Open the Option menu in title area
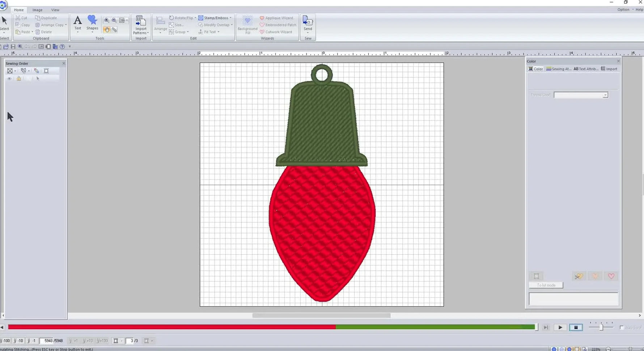644x351 pixels. tap(623, 10)
